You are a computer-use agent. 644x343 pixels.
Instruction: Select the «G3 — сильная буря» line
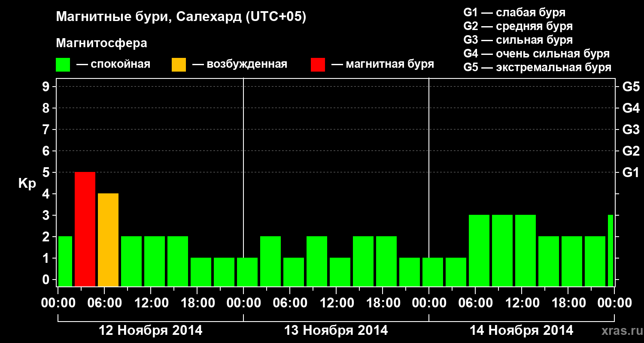(x=518, y=40)
